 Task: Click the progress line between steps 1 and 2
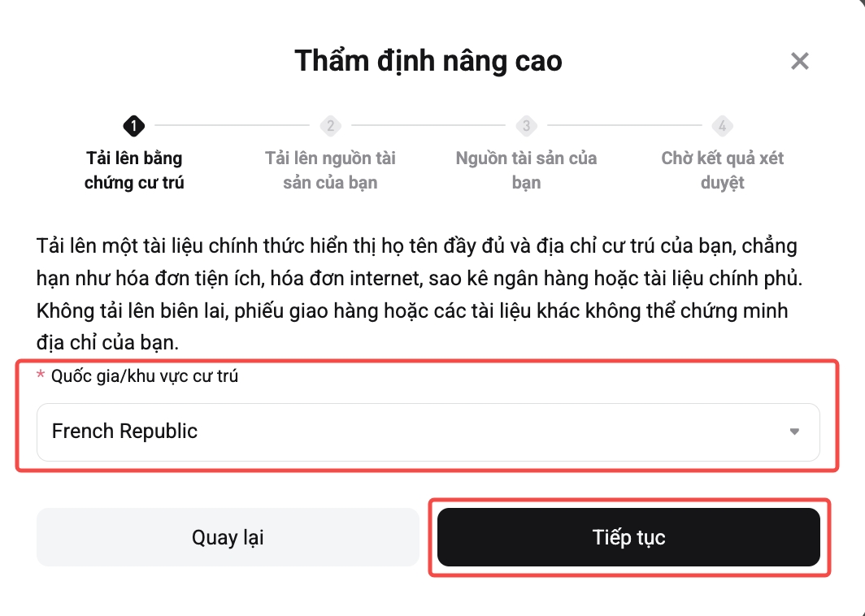(x=232, y=126)
